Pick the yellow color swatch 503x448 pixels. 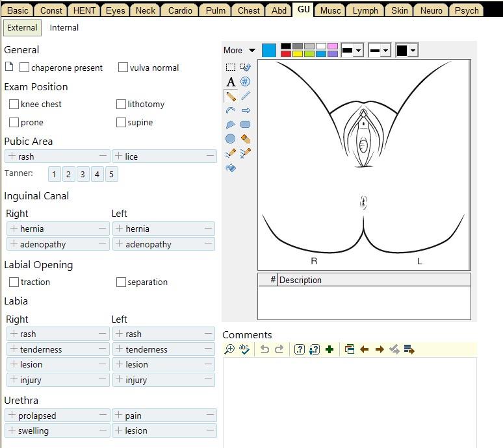tap(298, 54)
